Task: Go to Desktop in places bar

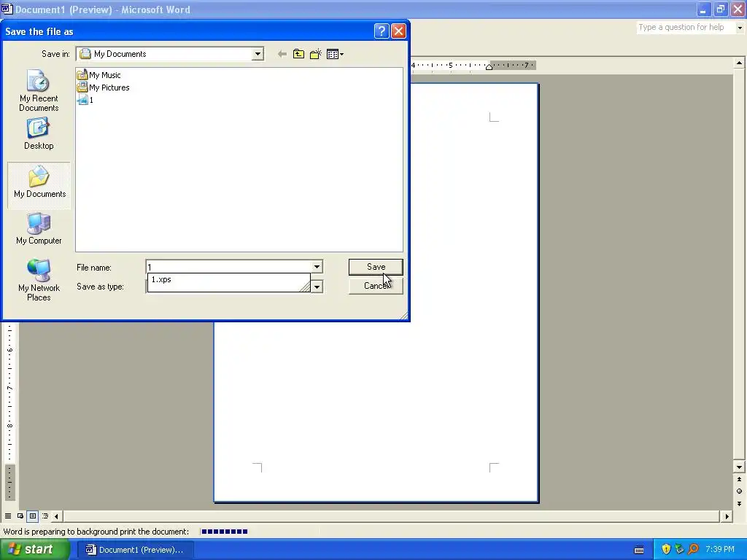Action: (39, 134)
